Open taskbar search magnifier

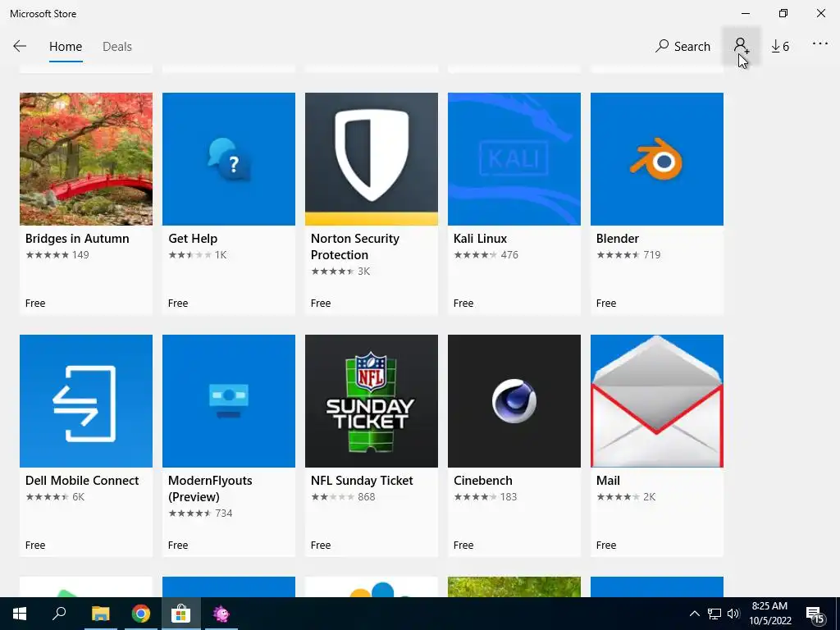point(59,614)
